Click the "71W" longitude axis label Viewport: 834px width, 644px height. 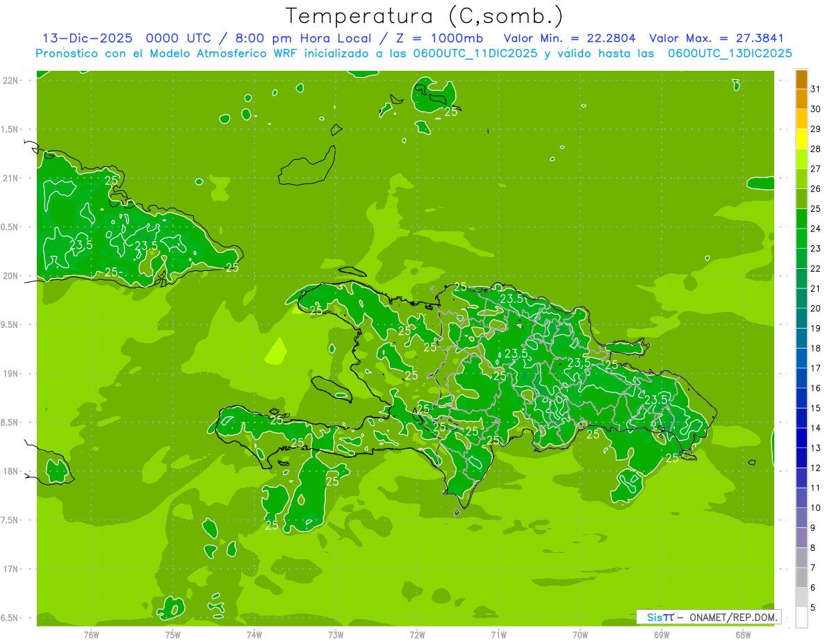point(498,635)
